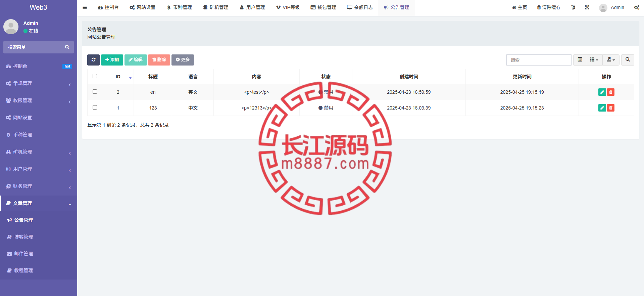Screen dimensions: 644x296
Task: Click the green 添加 button
Action: tap(112, 60)
